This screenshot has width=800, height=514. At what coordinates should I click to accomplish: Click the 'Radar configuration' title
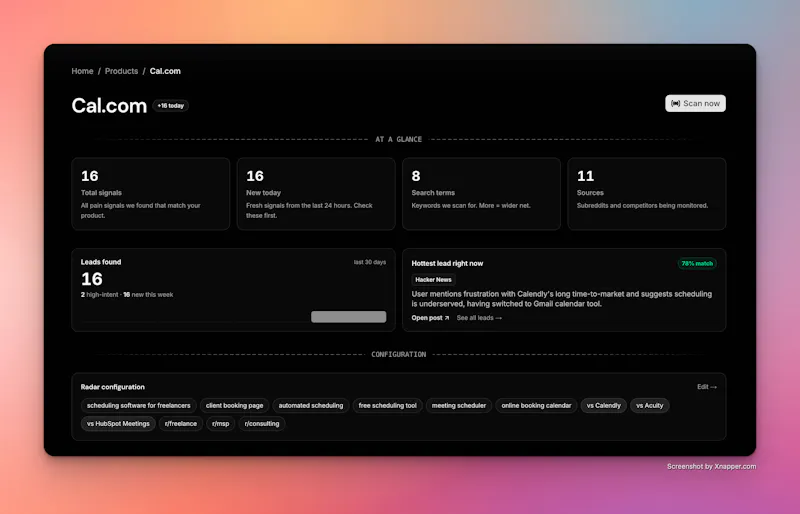click(x=113, y=387)
